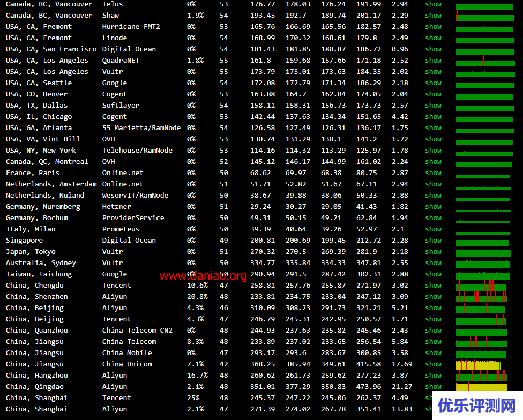Open show link for QuadraNET Los Angeles
The height and width of the screenshot is (420, 523).
[x=433, y=61]
